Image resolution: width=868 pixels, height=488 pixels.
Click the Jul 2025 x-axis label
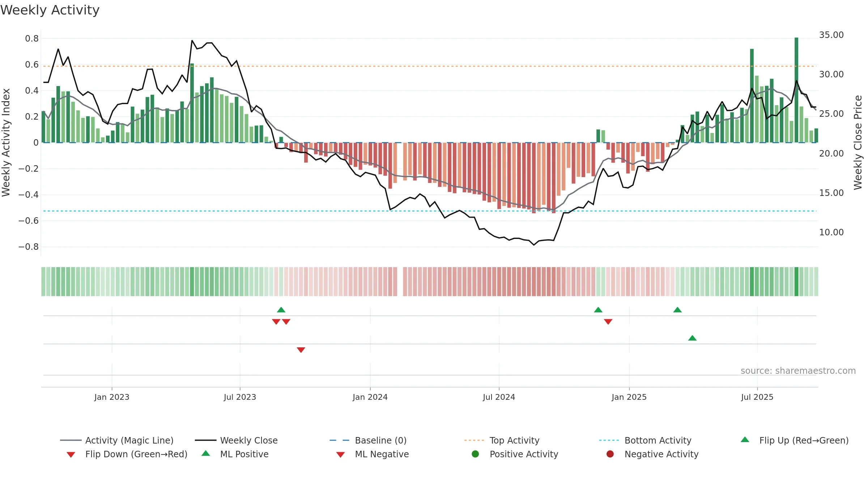[757, 397]
